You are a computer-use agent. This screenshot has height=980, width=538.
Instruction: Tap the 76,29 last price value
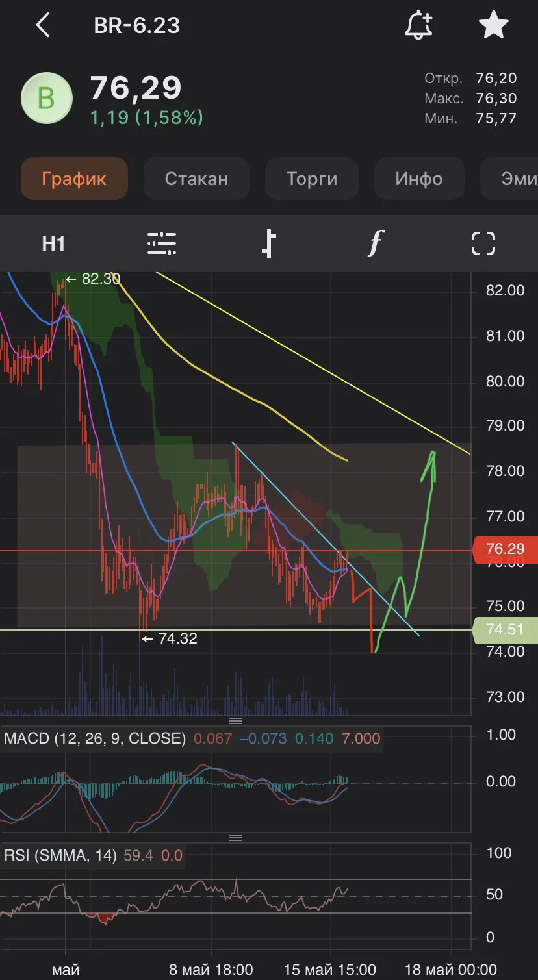136,88
